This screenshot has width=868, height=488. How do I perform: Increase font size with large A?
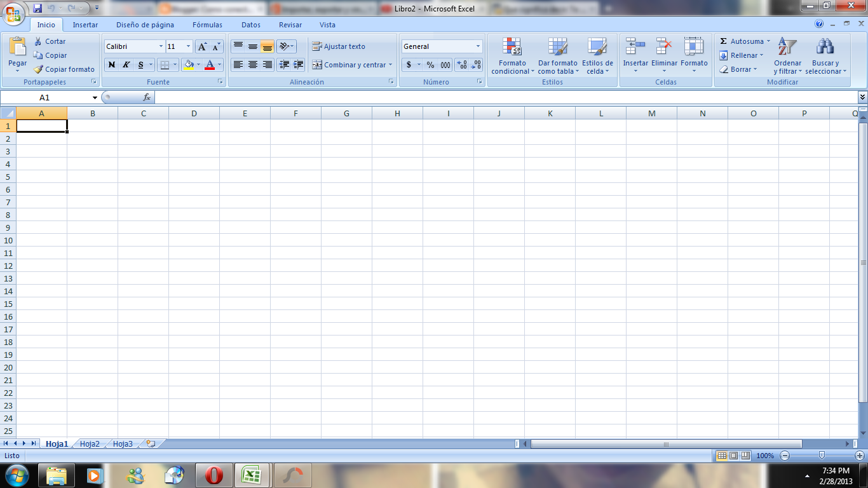click(202, 46)
